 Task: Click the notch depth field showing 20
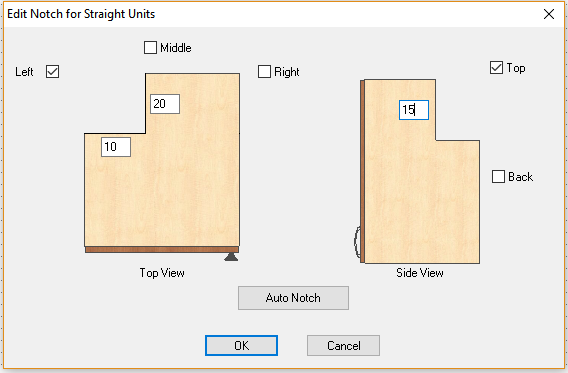[x=165, y=104]
